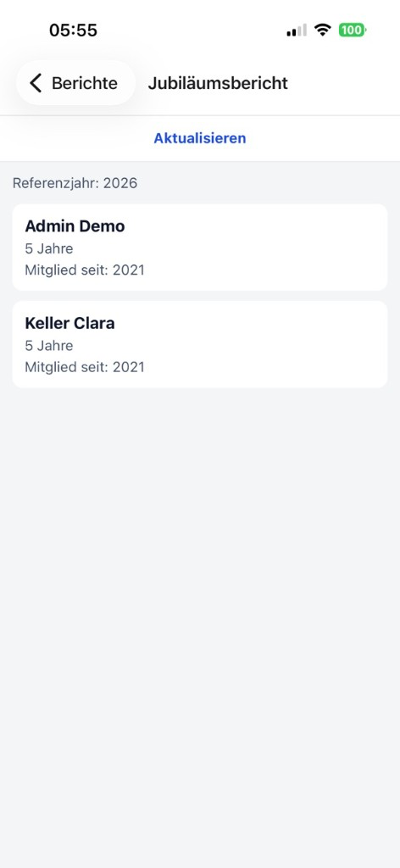Tap Mitglied seit: 2021 under Admin Demo
The height and width of the screenshot is (868, 400).
tap(85, 270)
